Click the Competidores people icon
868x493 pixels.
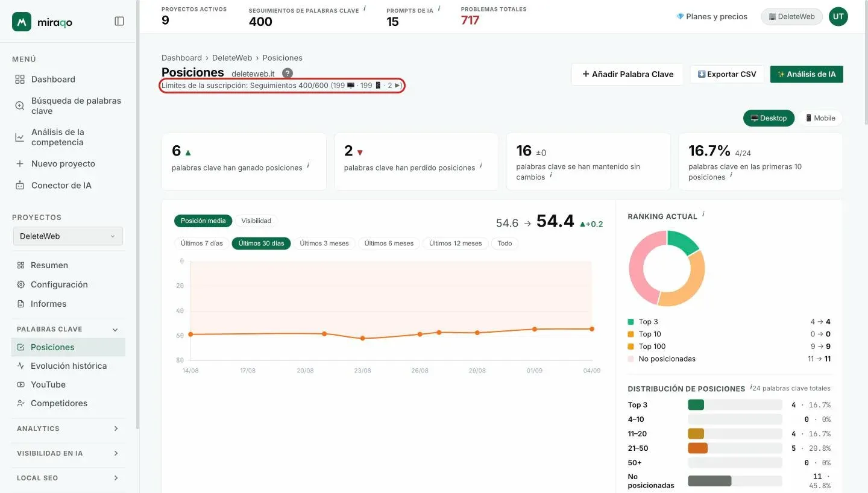tap(20, 403)
